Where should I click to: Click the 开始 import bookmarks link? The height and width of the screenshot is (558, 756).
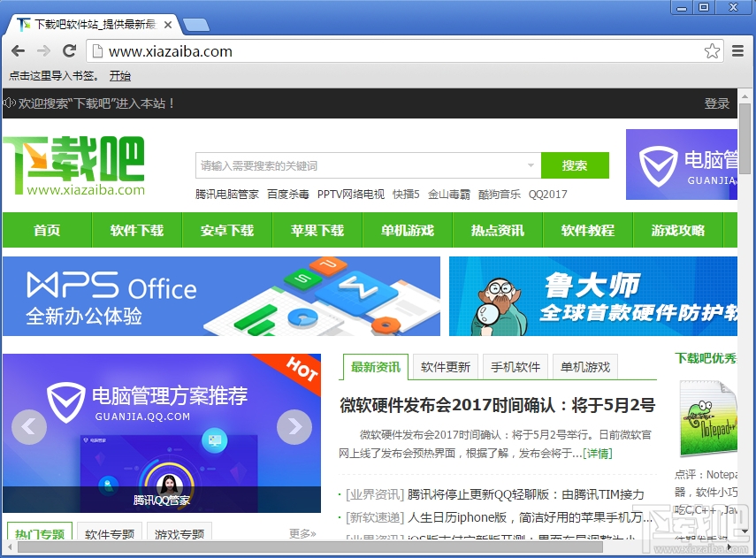[120, 76]
